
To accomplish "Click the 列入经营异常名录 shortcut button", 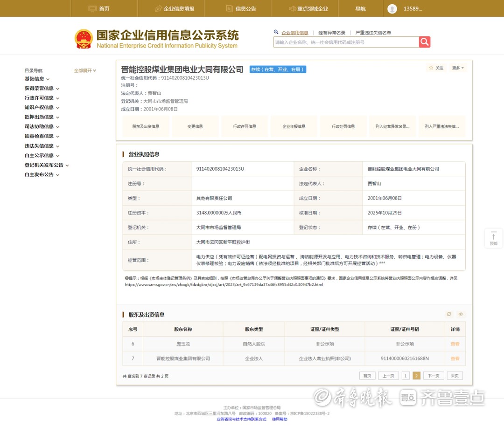I will (x=392, y=126).
